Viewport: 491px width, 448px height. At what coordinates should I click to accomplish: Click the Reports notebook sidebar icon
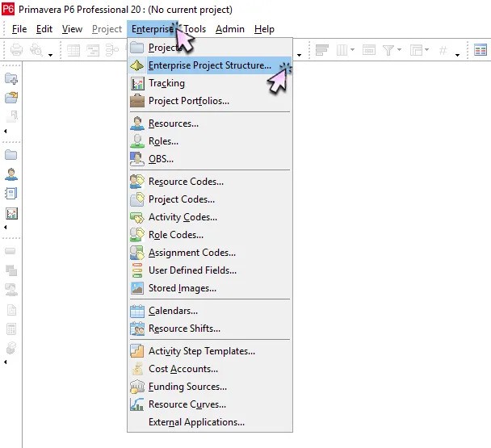click(x=11, y=194)
